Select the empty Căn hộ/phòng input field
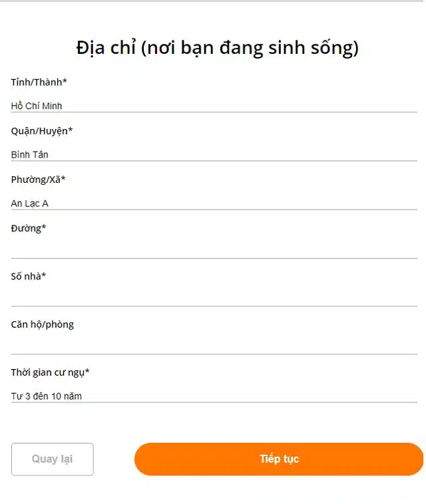 pos(213,346)
